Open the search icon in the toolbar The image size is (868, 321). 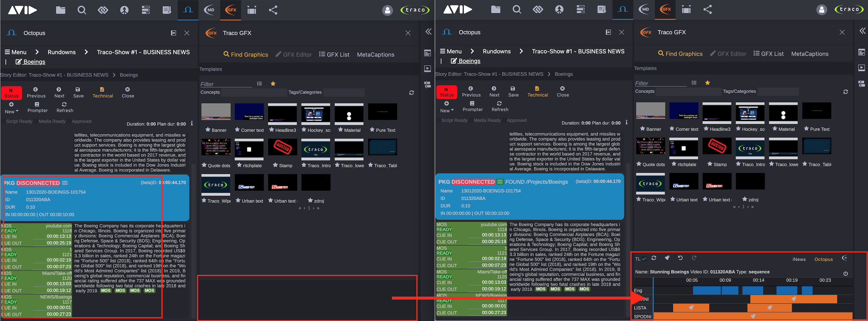tap(82, 10)
